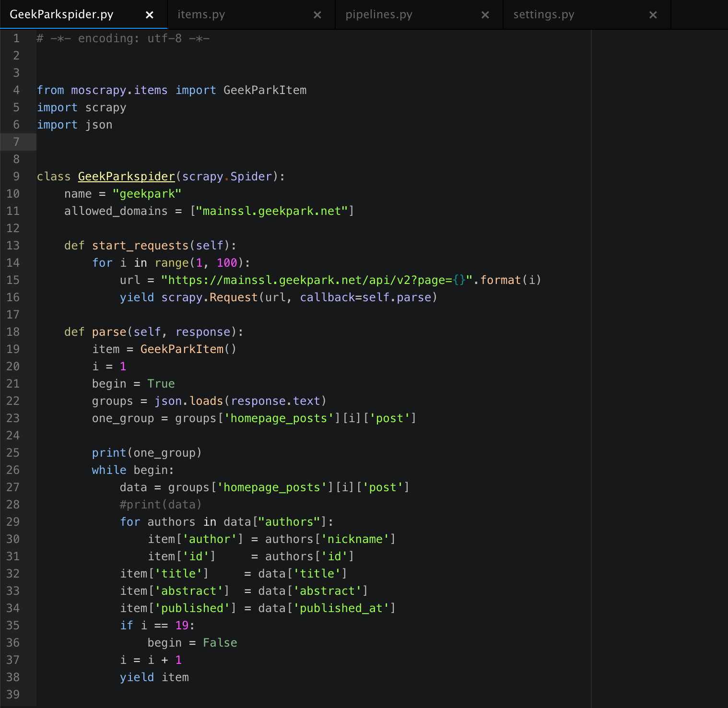Click the encoding utf-8 comment line
This screenshot has height=708, width=728.
pyautogui.click(x=123, y=38)
